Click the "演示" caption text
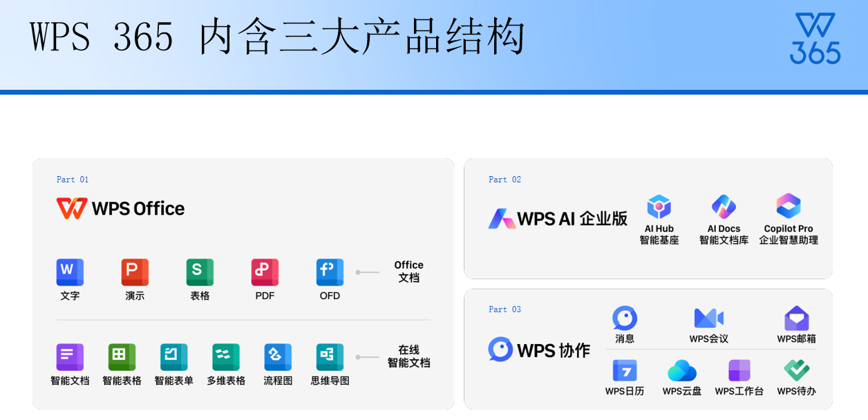 coord(135,296)
